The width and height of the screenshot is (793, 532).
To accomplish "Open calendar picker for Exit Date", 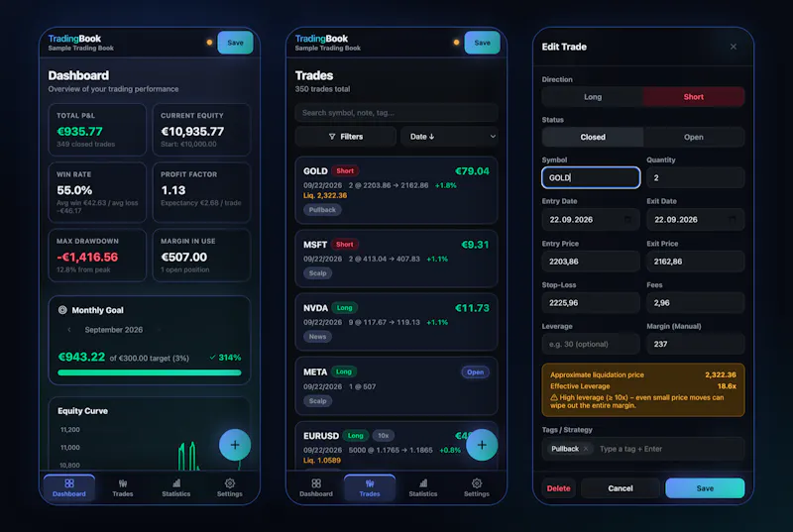I will [732, 219].
